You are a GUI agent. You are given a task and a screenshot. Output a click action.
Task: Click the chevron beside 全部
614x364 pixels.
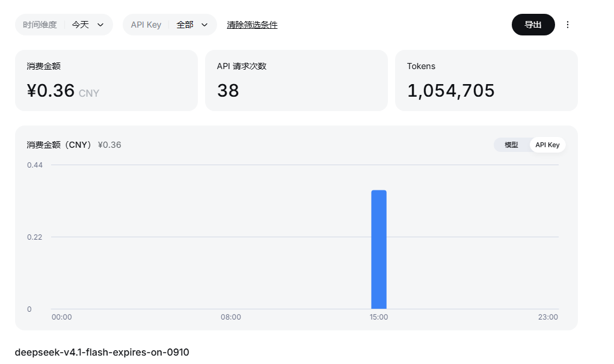pyautogui.click(x=204, y=25)
